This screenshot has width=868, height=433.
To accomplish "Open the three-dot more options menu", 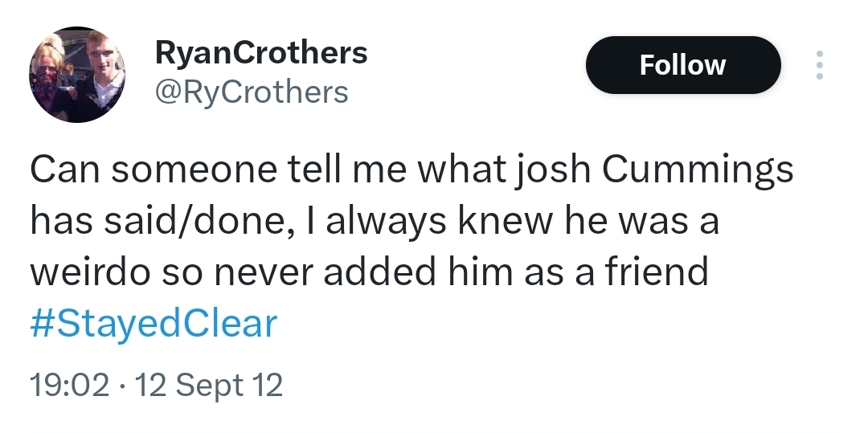I will pos(819,65).
